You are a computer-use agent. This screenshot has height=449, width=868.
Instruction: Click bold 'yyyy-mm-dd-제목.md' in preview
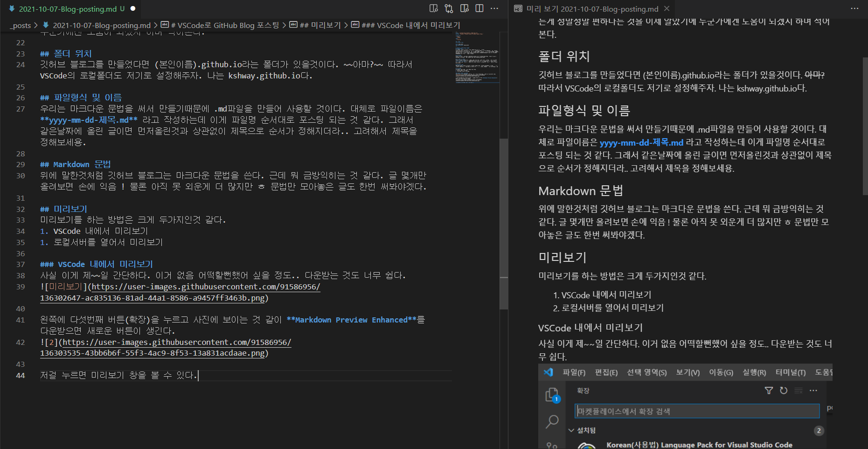(x=641, y=142)
